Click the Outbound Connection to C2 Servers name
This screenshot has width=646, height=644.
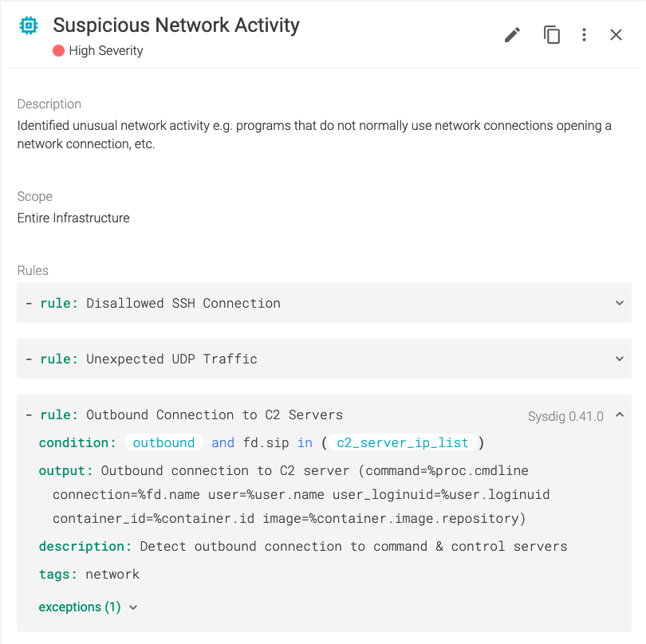[x=215, y=414]
